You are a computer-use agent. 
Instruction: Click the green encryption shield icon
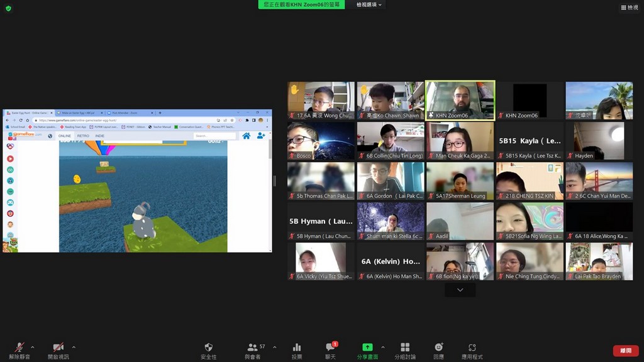coord(8,8)
